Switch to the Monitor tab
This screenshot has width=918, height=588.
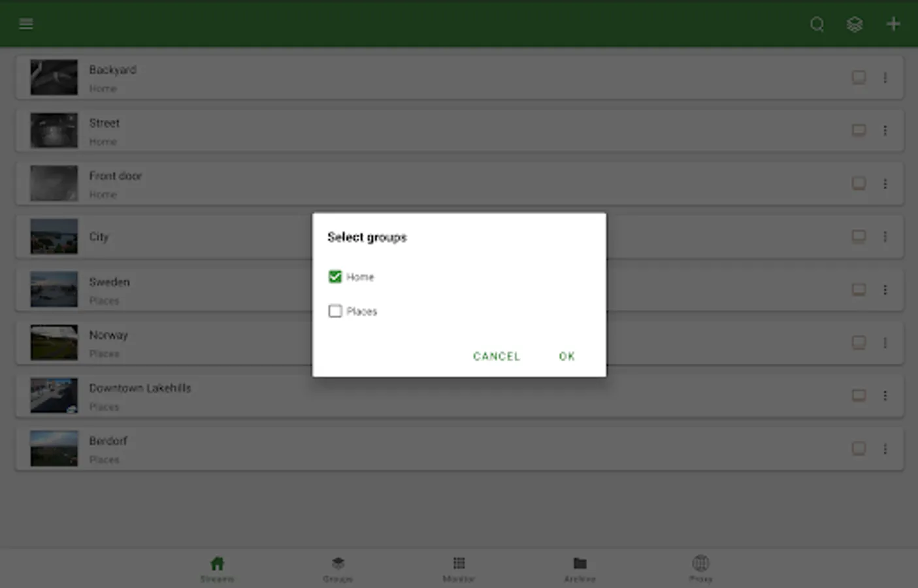(459, 569)
